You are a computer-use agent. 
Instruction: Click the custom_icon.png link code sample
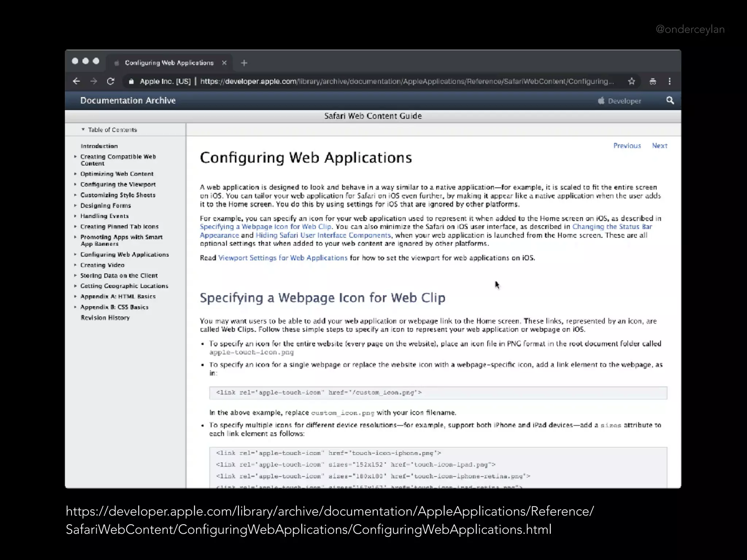pyautogui.click(x=319, y=393)
